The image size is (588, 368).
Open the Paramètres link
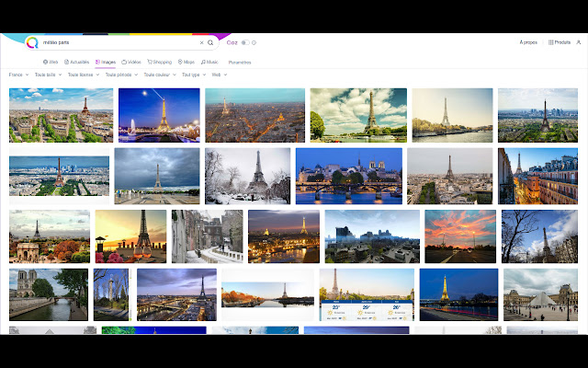tap(240, 63)
